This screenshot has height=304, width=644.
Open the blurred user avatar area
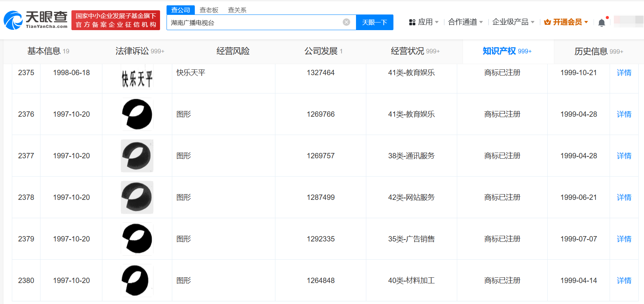pos(628,21)
